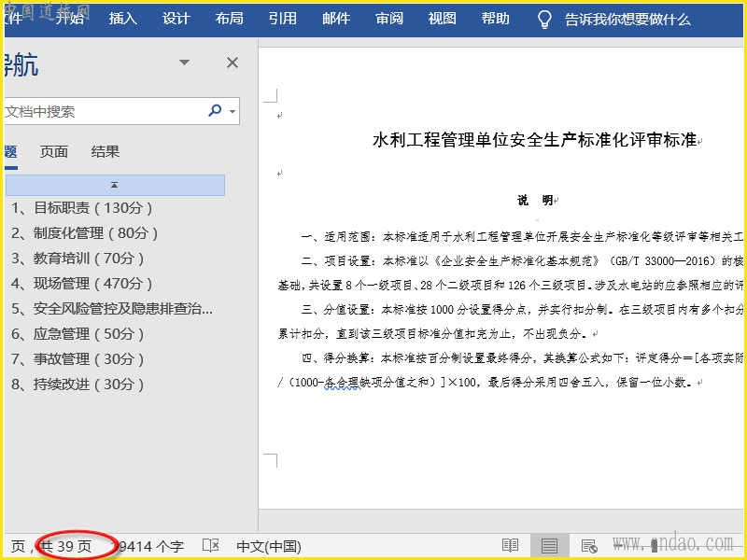
Task: Click the 共 39 页 page count
Action: 65,546
